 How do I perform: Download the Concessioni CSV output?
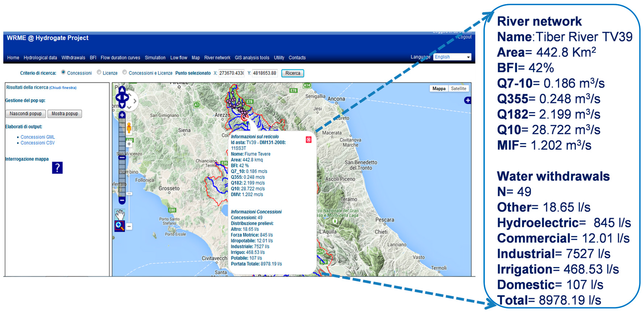click(x=37, y=143)
